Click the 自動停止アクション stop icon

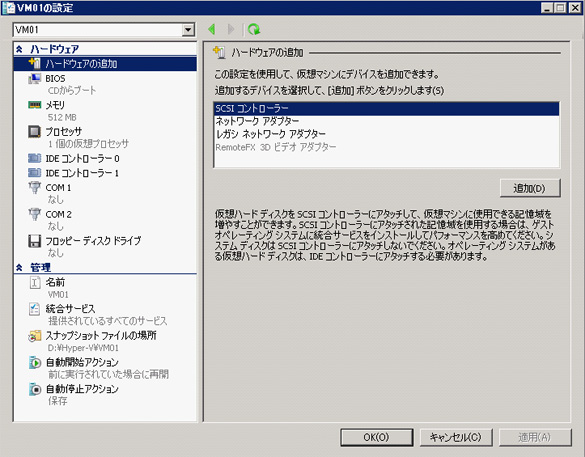click(x=34, y=389)
